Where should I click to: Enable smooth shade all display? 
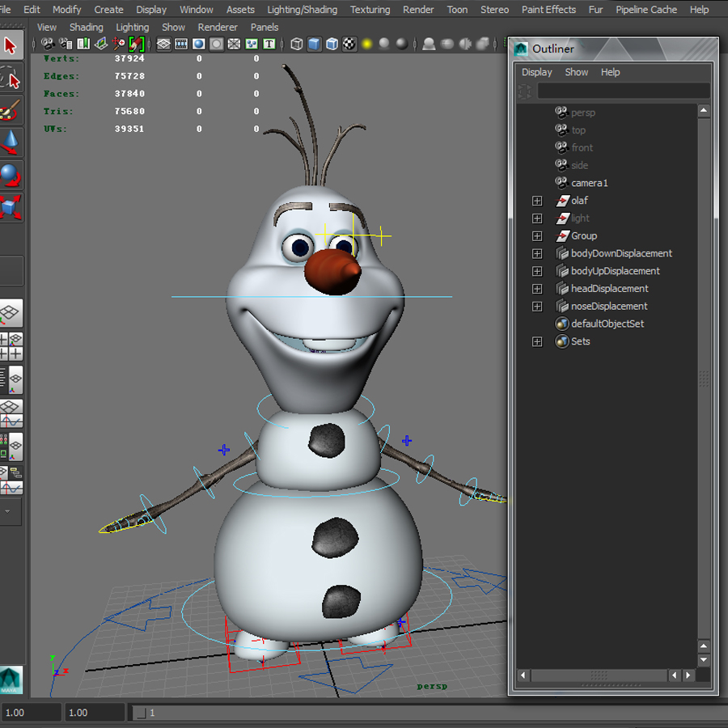315,44
